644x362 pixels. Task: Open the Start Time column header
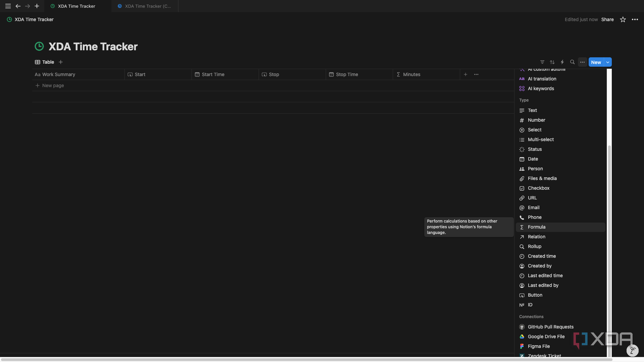point(225,74)
